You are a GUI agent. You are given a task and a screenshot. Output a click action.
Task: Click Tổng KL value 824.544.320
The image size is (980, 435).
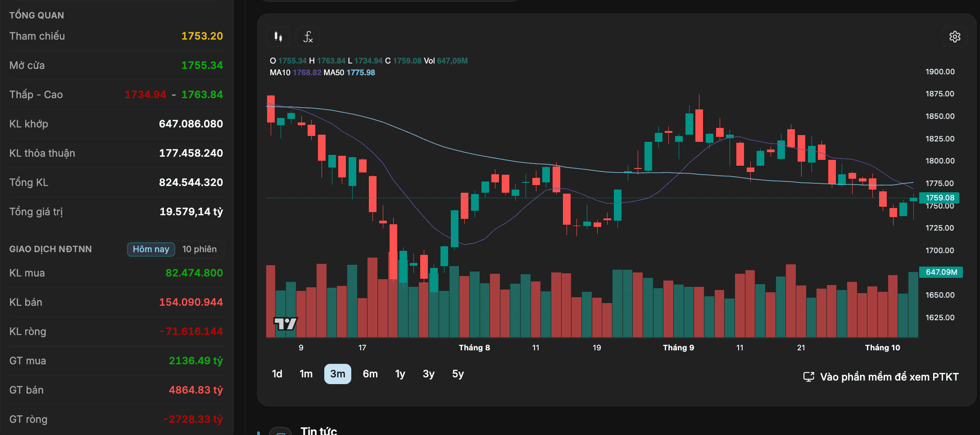tap(191, 182)
